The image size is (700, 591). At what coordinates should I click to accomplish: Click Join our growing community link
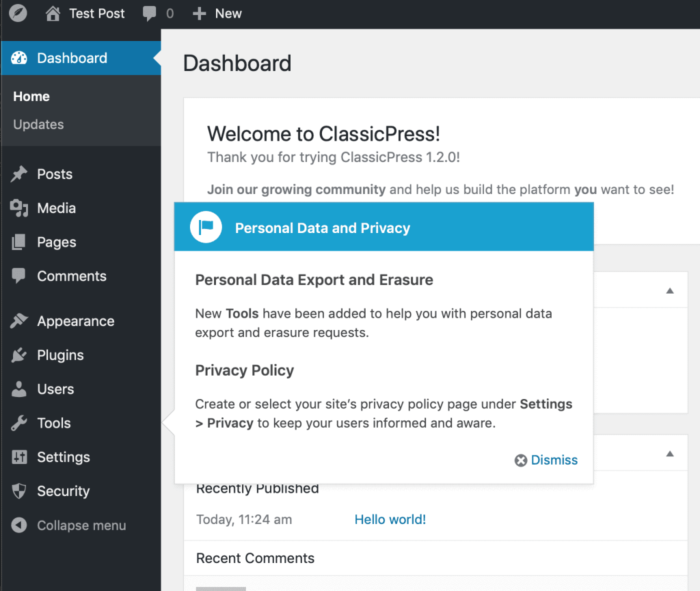click(x=296, y=189)
